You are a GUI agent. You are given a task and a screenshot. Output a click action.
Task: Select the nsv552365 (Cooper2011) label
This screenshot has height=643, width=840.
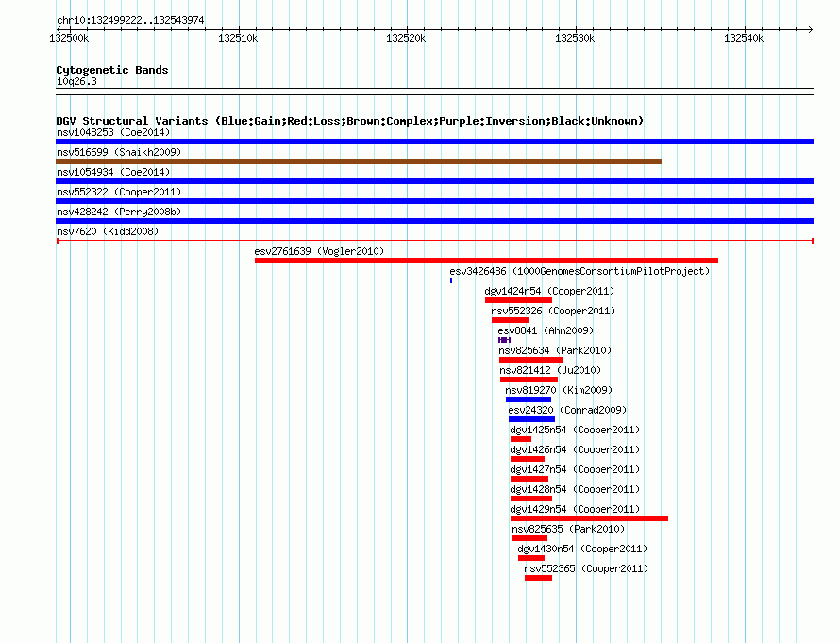point(586,568)
